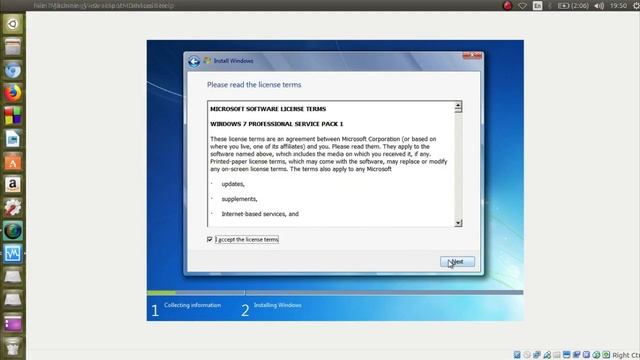640x360 pixels.
Task: Open Amazon launcher in dock
Action: point(13,185)
